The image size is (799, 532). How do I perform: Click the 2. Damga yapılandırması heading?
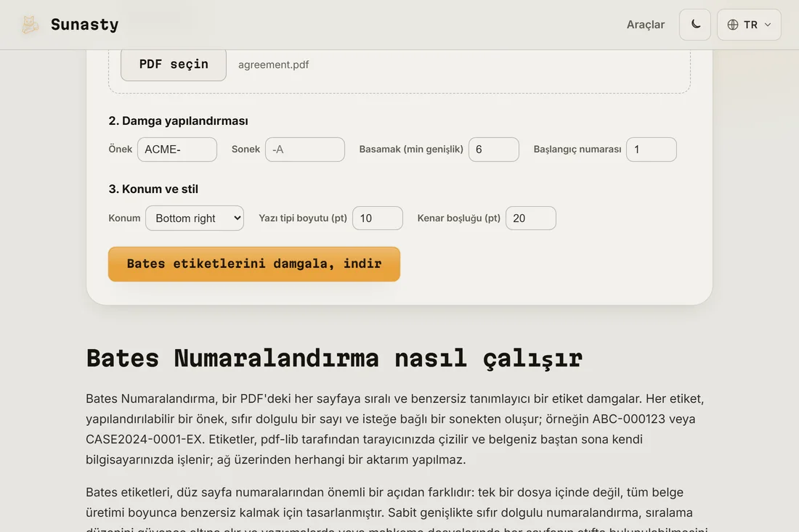pos(179,120)
